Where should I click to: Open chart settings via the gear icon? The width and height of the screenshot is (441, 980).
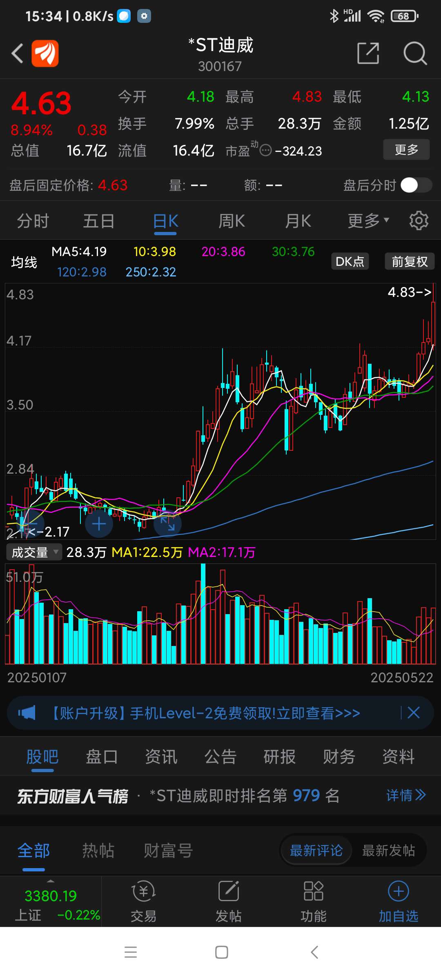coord(419,221)
